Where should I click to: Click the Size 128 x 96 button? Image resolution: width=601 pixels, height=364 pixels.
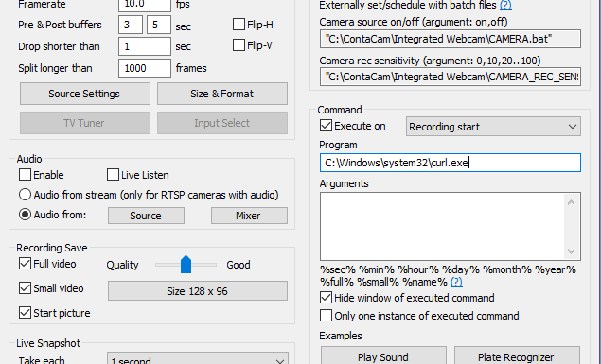(198, 291)
